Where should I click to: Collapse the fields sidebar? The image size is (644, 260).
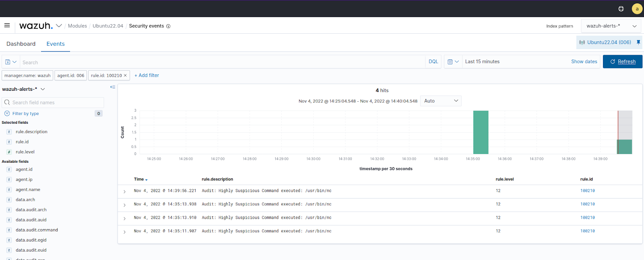click(x=113, y=87)
